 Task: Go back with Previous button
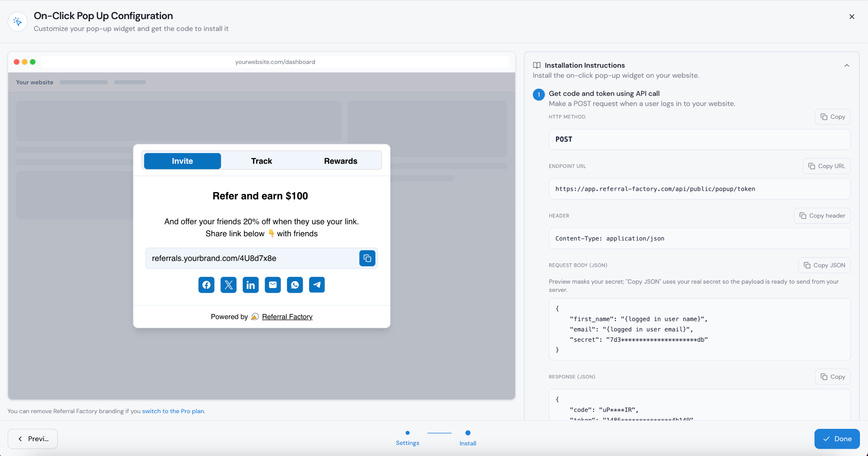coord(33,439)
